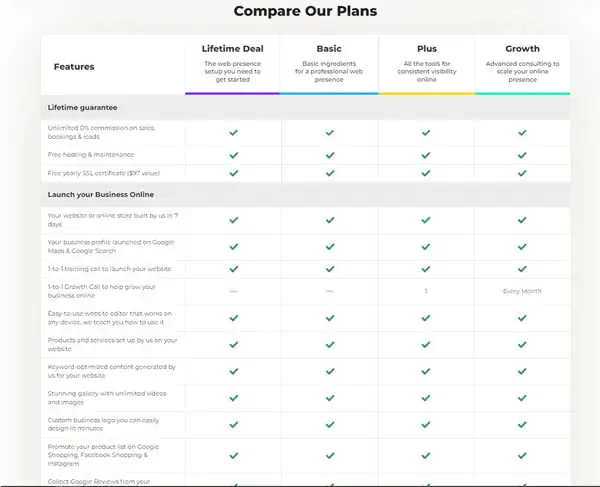The image size is (600, 487).
Task: Click Growth checkmark for stunning gallery row
Action: 522,398
